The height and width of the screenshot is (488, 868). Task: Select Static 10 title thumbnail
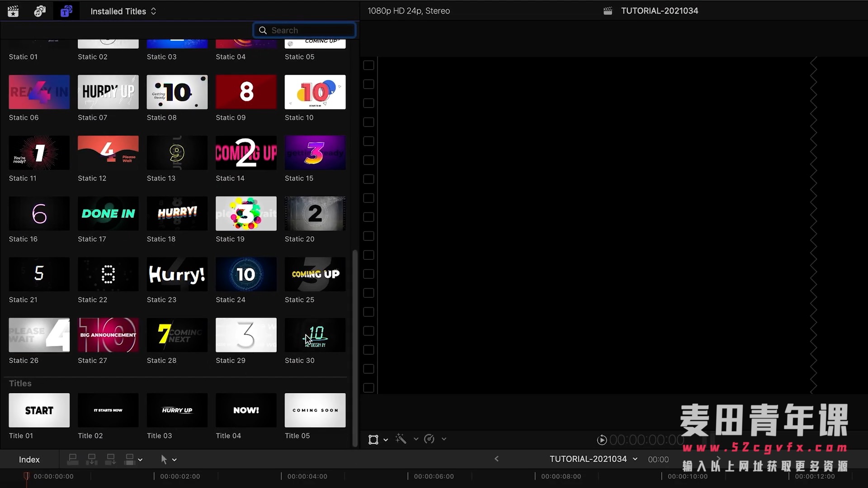[315, 92]
